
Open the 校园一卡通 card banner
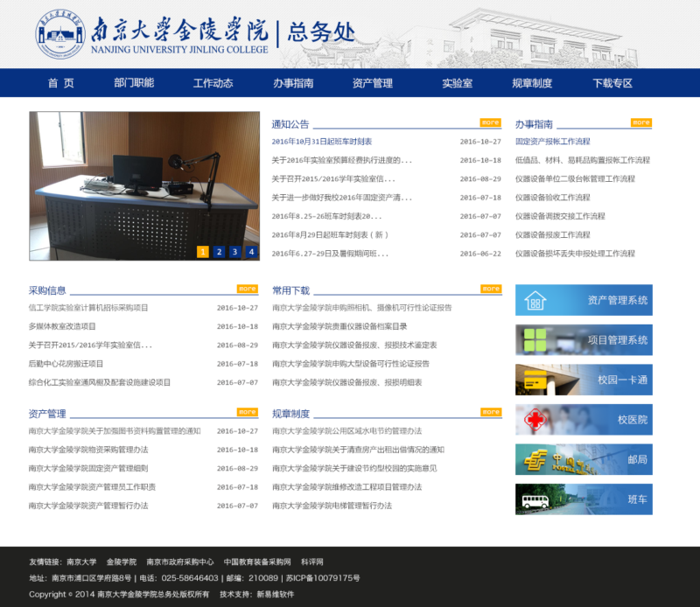584,380
